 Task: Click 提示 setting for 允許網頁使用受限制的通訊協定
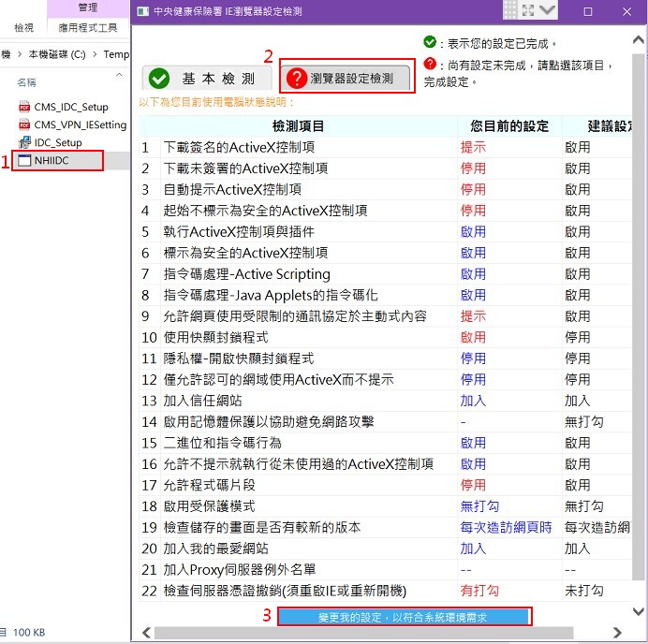473,316
